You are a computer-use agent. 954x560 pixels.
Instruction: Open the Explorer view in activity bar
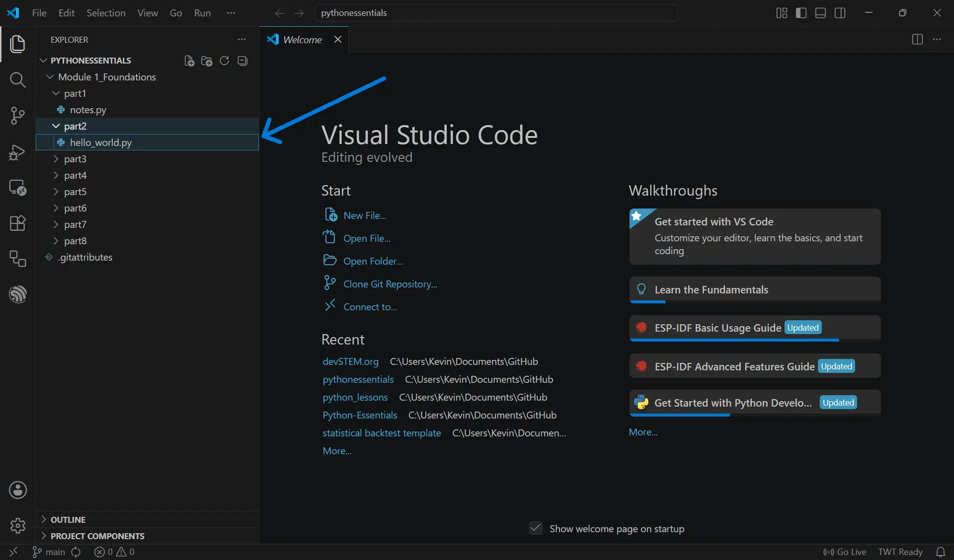click(18, 44)
